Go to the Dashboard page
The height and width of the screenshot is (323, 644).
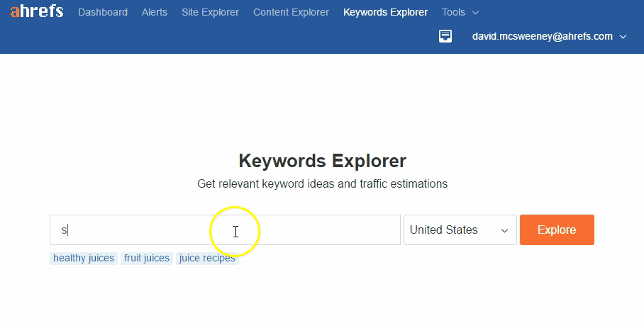point(103,12)
